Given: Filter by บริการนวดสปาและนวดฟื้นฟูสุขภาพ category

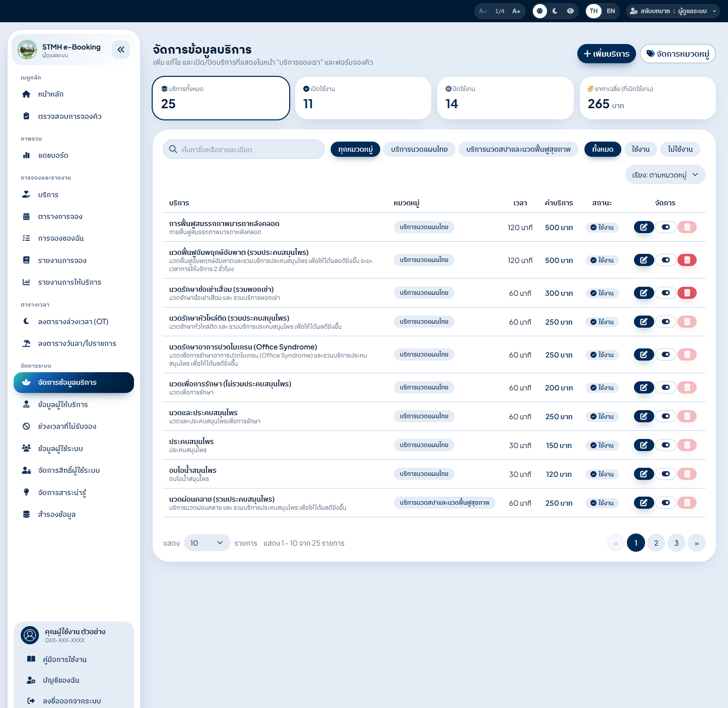Looking at the screenshot, I should click(518, 149).
